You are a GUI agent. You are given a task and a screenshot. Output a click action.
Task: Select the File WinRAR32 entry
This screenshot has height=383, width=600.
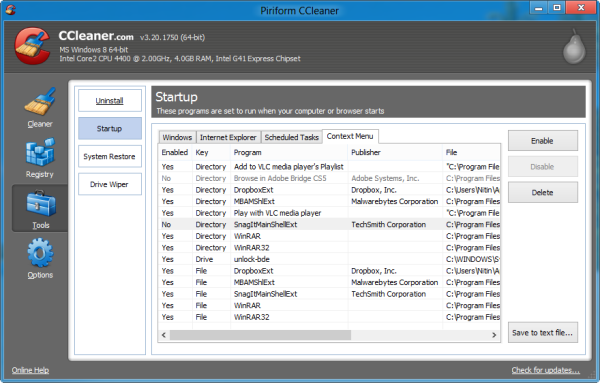[329, 317]
